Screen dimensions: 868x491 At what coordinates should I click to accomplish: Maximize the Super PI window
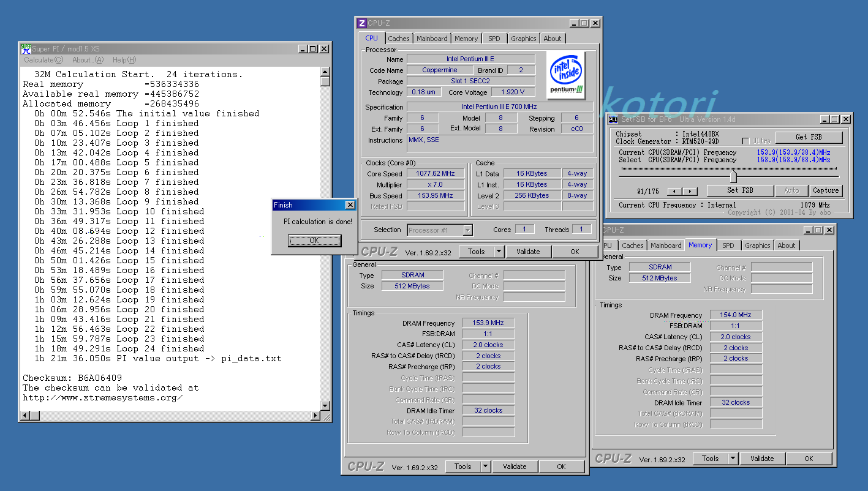coord(313,49)
